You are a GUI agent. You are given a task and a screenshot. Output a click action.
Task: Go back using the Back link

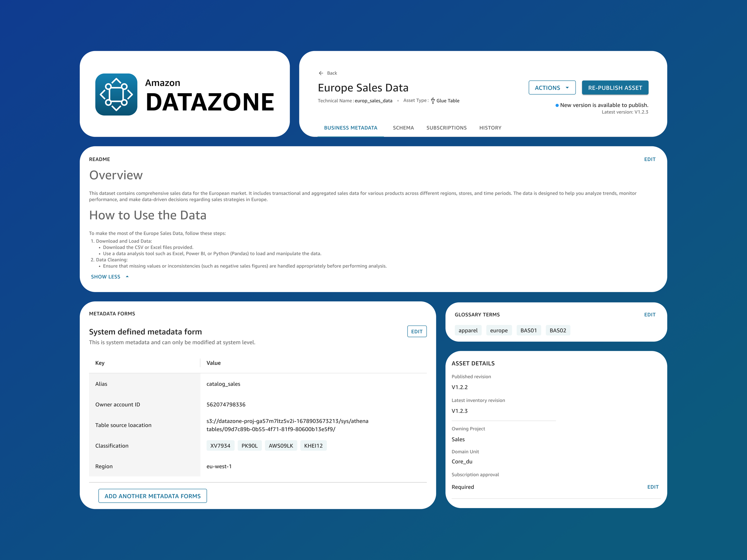327,73
